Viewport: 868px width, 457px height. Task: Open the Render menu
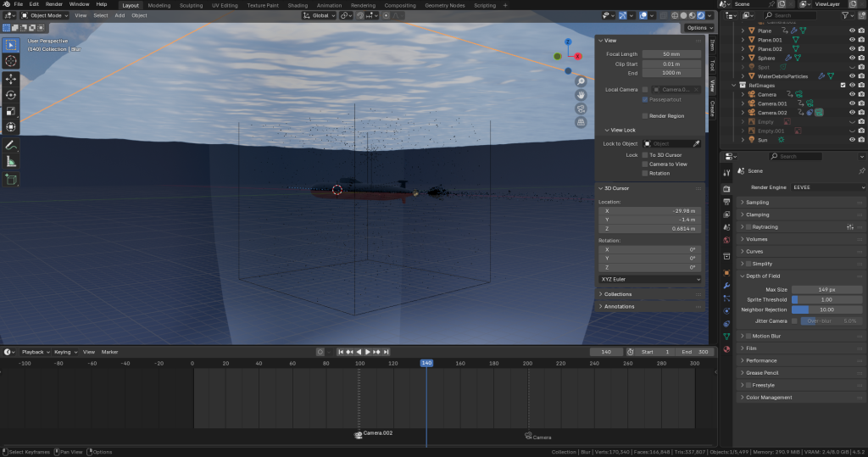54,4
